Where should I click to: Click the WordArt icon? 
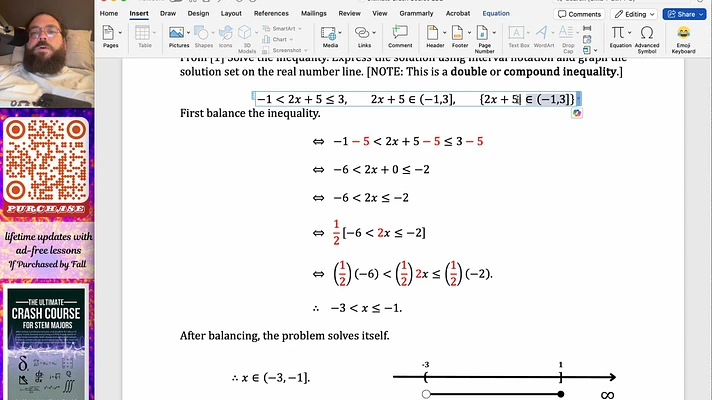pyautogui.click(x=541, y=33)
